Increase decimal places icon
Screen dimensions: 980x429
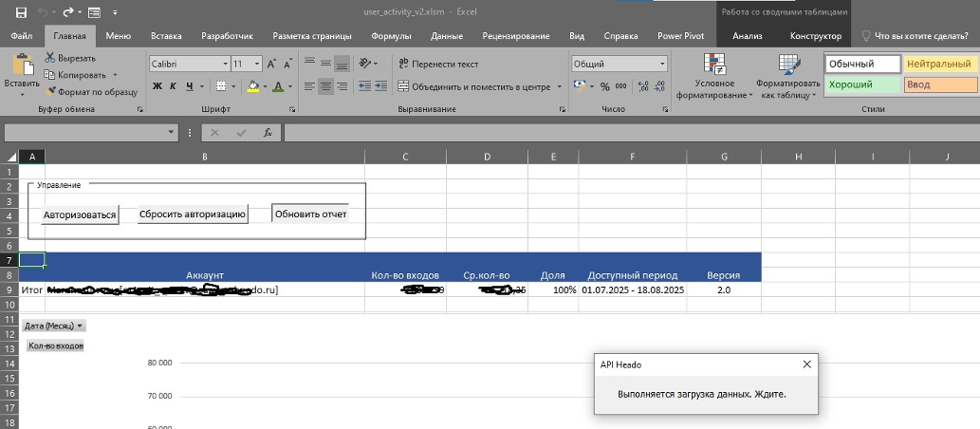(644, 86)
